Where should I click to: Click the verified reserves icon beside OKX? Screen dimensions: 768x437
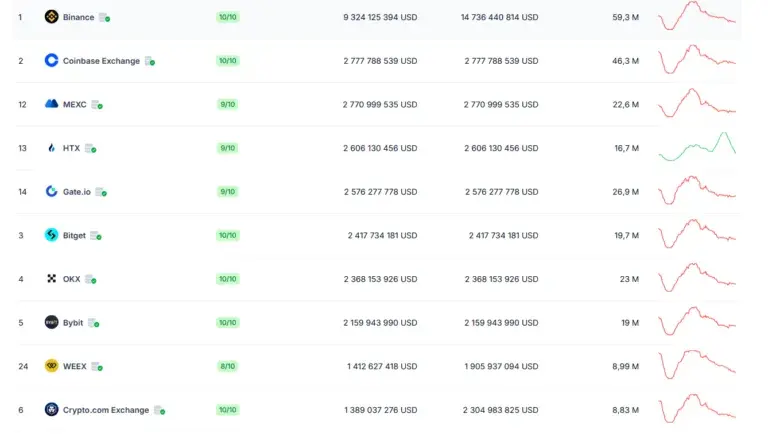pyautogui.click(x=91, y=279)
